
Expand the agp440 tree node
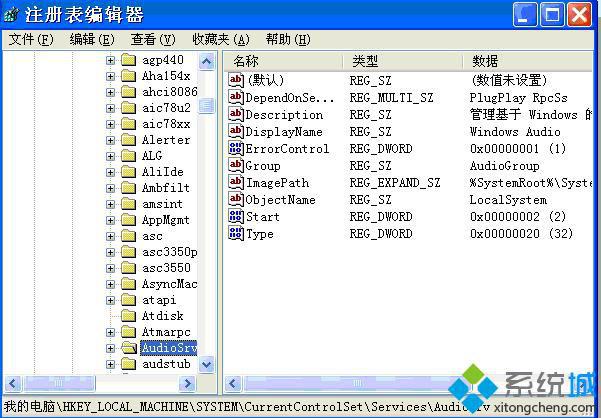(x=110, y=60)
